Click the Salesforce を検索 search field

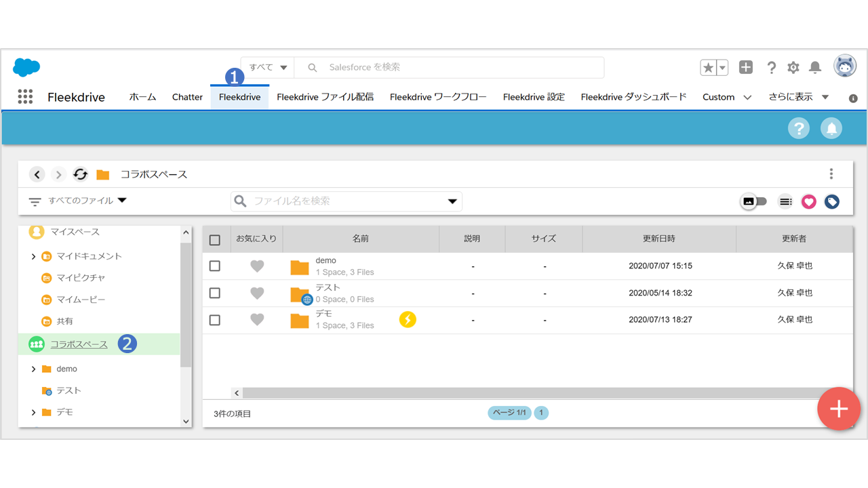[449, 67]
